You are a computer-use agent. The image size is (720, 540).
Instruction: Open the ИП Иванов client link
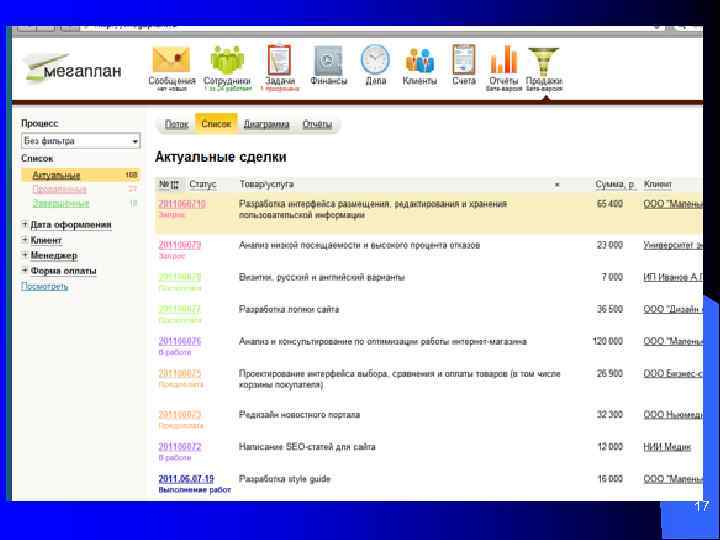tap(673, 277)
